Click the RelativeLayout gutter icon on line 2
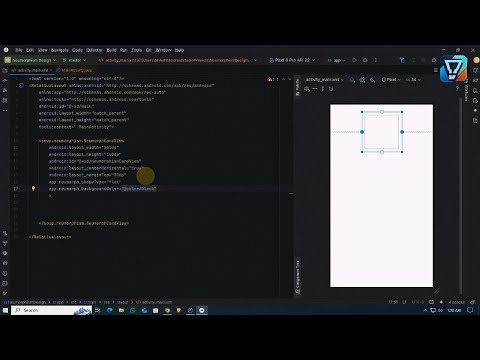Image resolution: width=480 pixels, height=360 pixels. pos(21,86)
